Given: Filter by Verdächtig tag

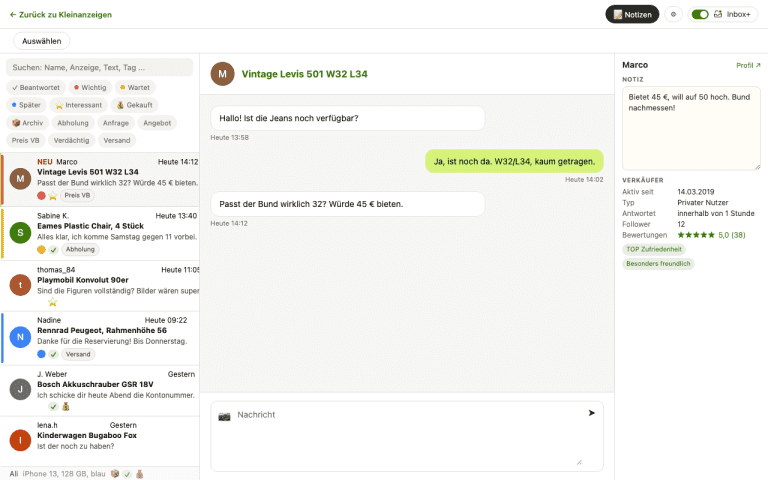Looking at the screenshot, I should [x=71, y=140].
